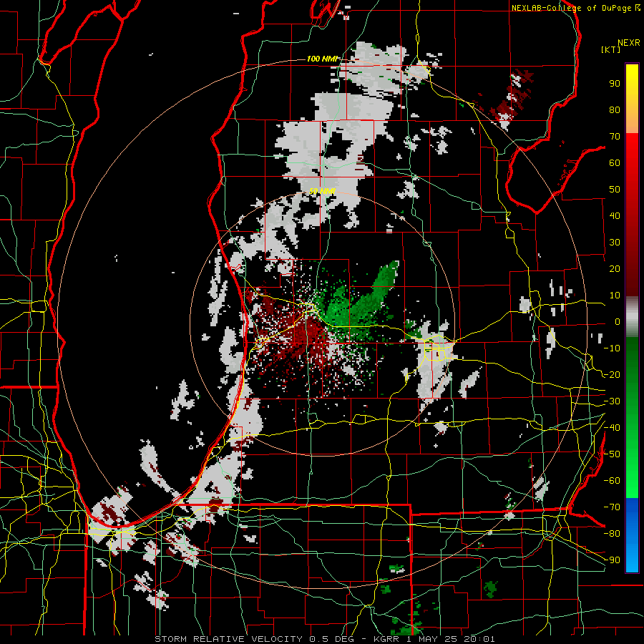Image resolution: width=644 pixels, height=644 pixels.
Task: Click the -80 scale value
Action: pyautogui.click(x=612, y=534)
